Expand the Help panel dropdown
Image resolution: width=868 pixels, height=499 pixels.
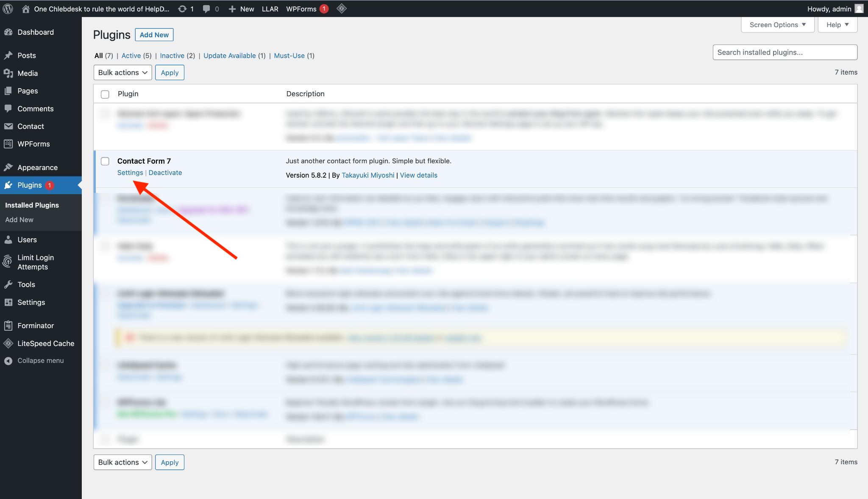coord(837,24)
